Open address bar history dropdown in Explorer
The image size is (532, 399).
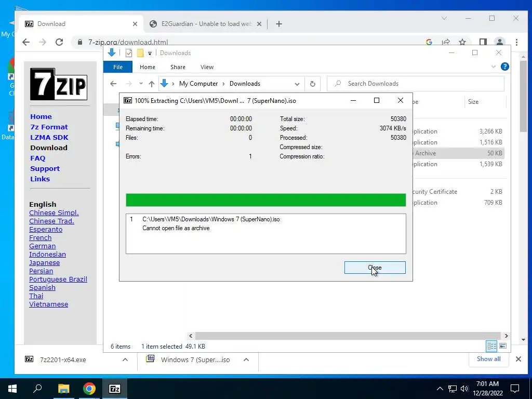pyautogui.click(x=297, y=84)
